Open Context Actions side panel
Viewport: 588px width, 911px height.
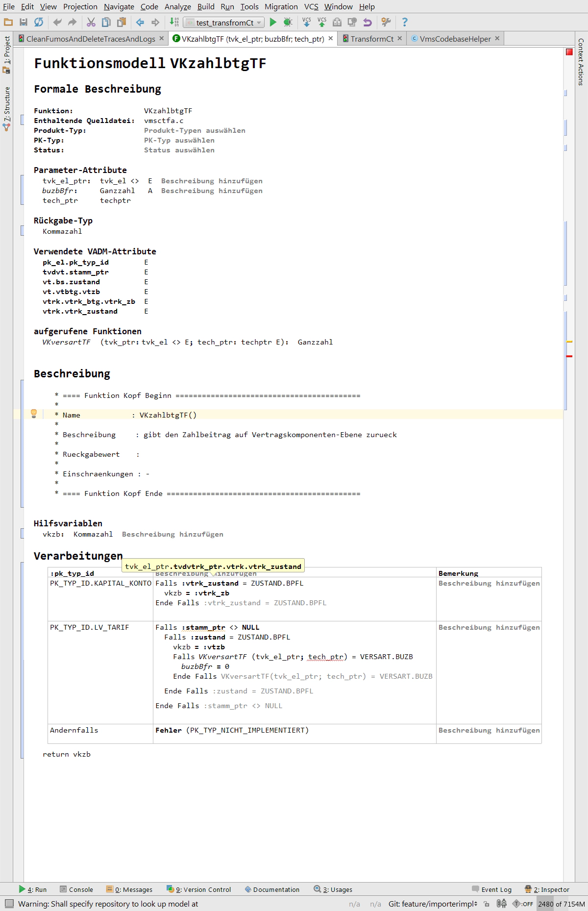pyautogui.click(x=581, y=62)
